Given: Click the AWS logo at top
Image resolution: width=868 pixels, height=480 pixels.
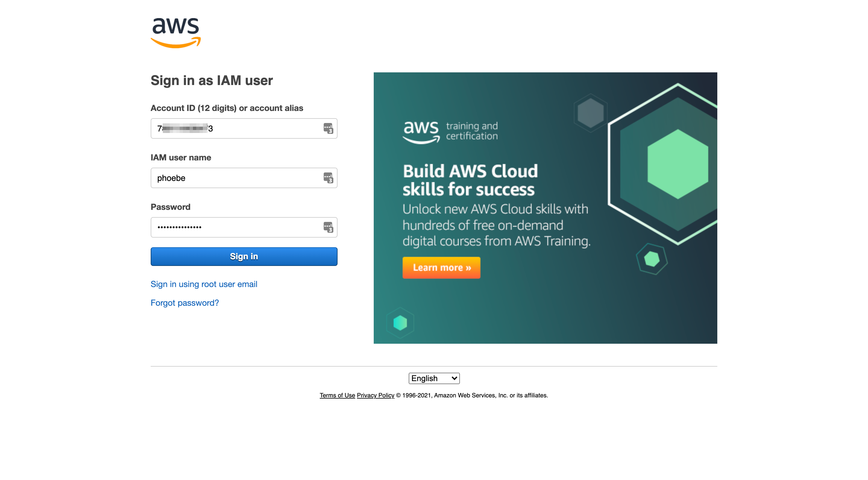Looking at the screenshot, I should point(175,33).
